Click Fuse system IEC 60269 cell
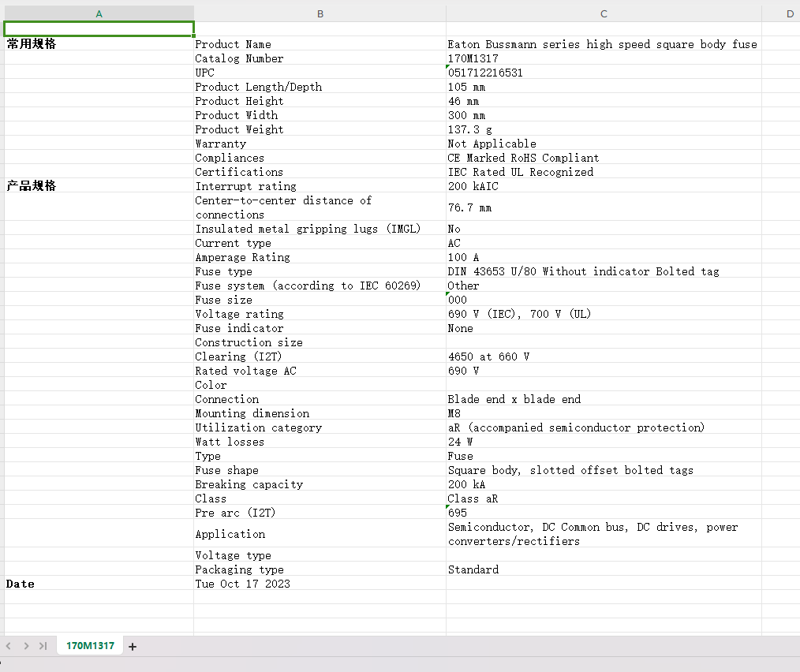The image size is (800, 672). (x=320, y=286)
